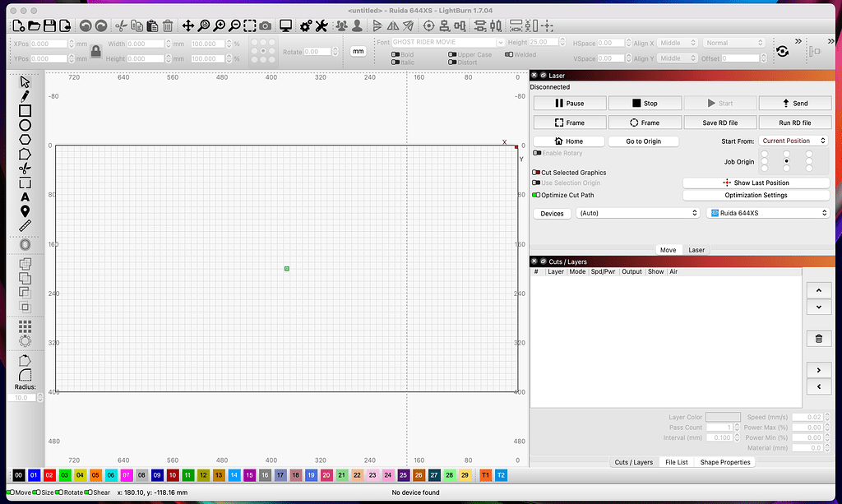Viewport: 842px width, 504px height.
Task: Activate the Text creation tool
Action: (24, 197)
